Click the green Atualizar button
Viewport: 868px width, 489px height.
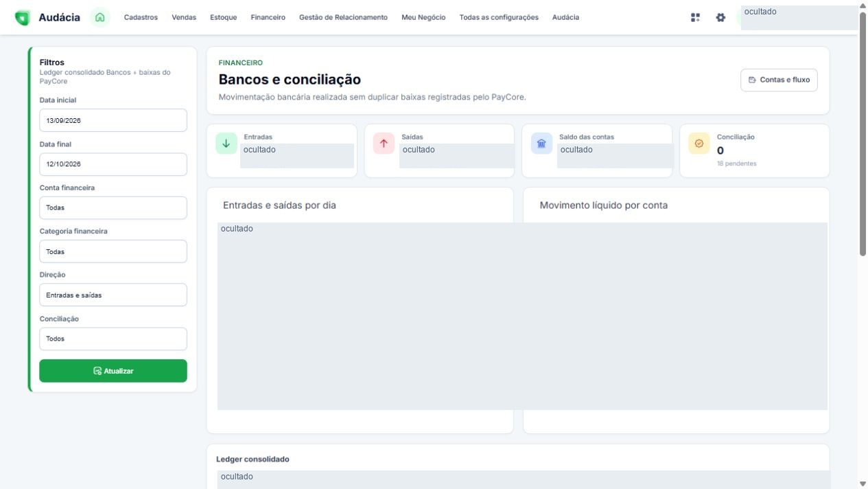tap(113, 371)
